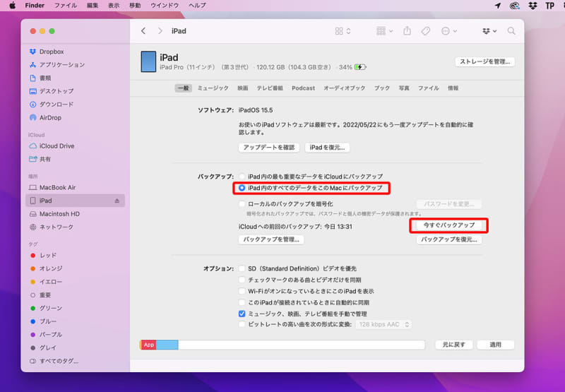Screen dimensions: 565x392
Task: Open the 128 kbps AAC dropdown
Action: click(383, 324)
